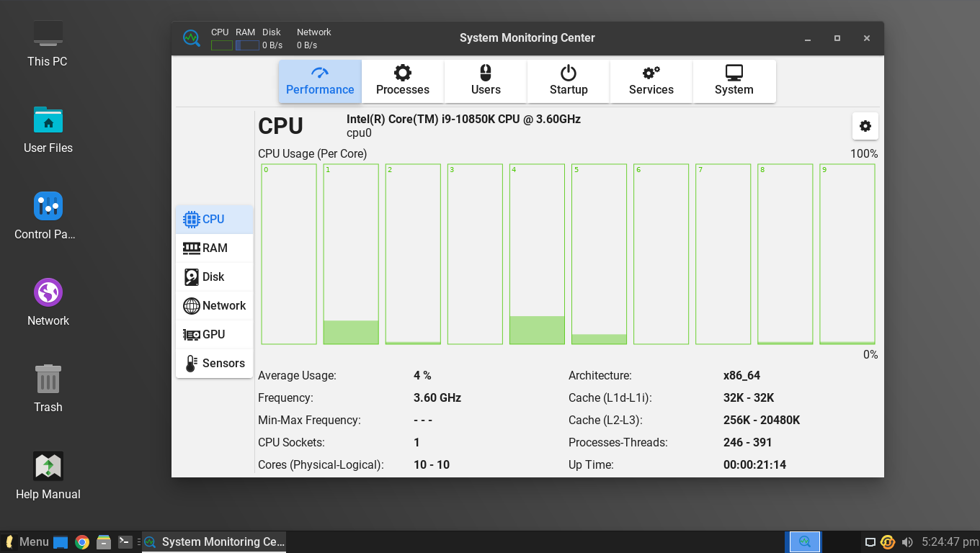Open the Services tab

point(651,81)
